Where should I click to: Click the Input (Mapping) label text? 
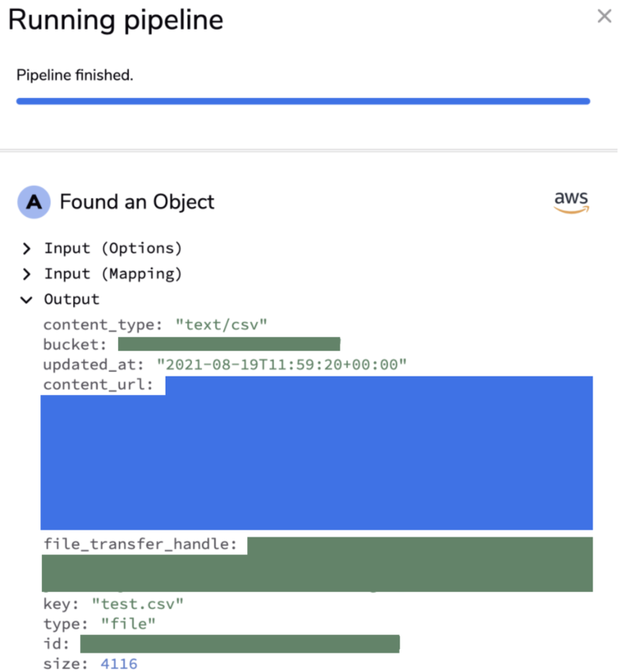(113, 275)
